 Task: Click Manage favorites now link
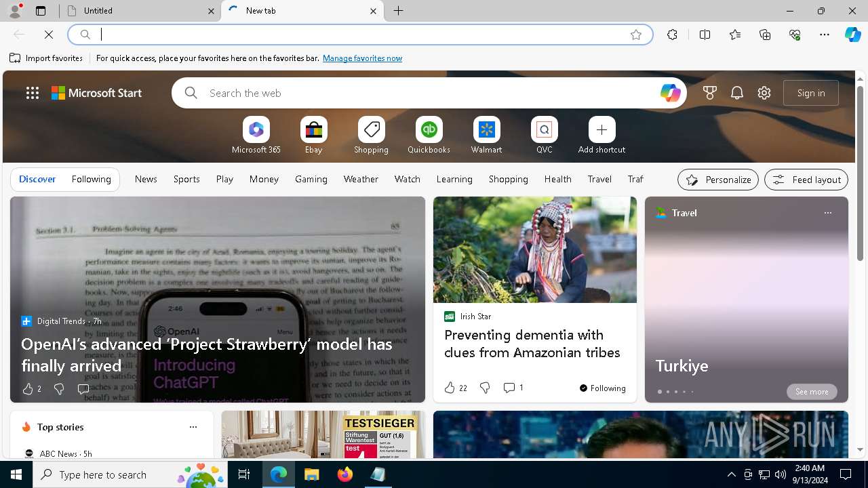tap(362, 58)
